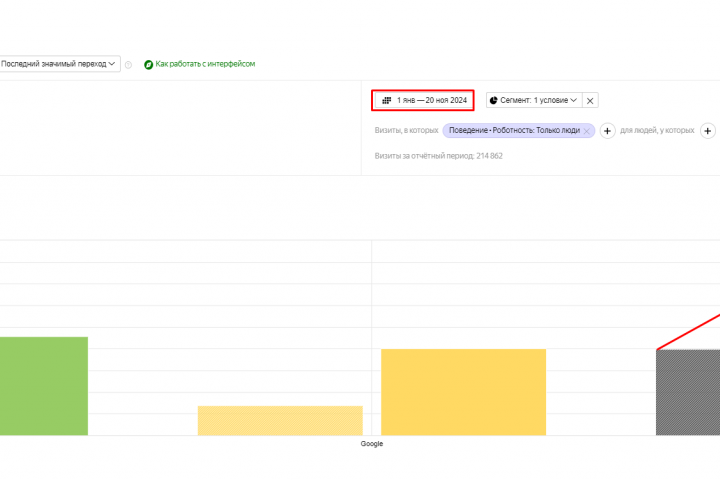This screenshot has height=480, width=720.
Task: Add a people condition with the rightmost plus
Action: click(x=707, y=130)
